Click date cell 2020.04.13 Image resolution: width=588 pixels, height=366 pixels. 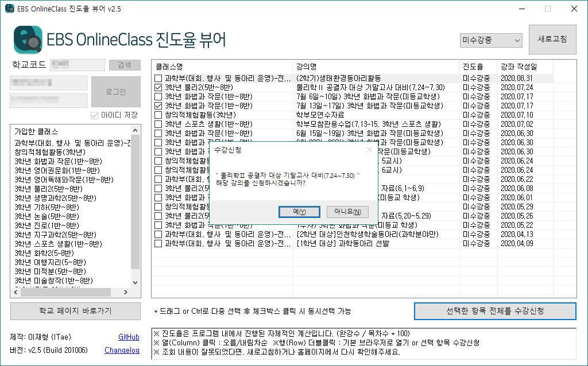[517, 235]
